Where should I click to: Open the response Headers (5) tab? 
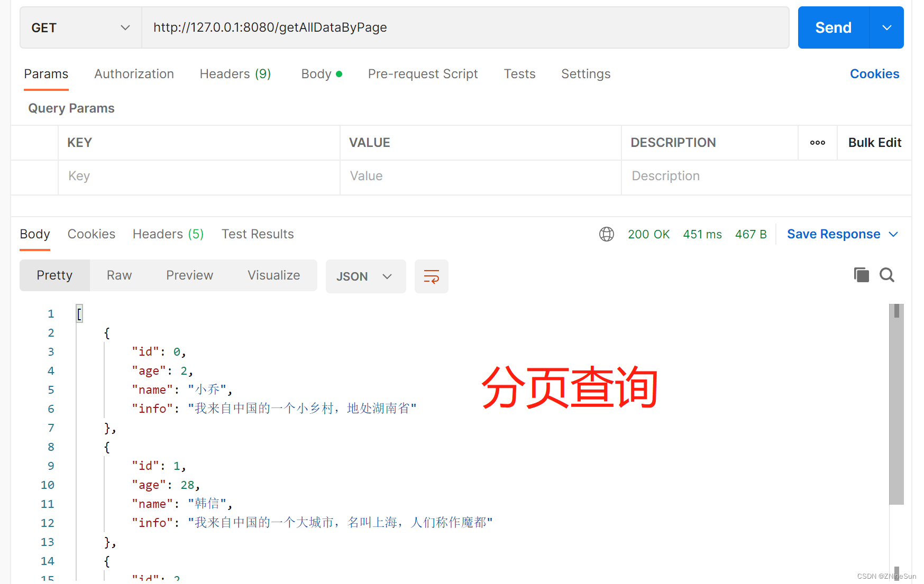point(168,234)
